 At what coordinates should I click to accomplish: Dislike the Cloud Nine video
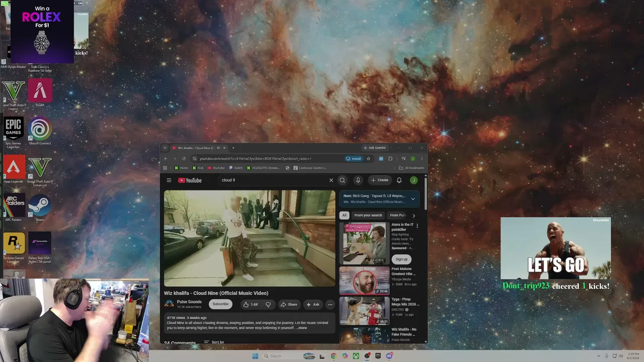[268, 304]
